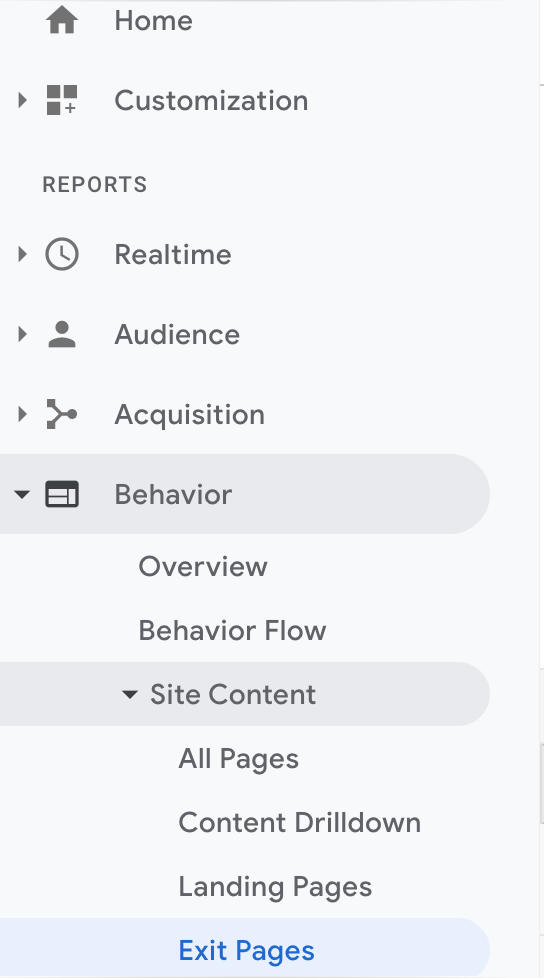The width and height of the screenshot is (544, 978).
Task: Click the Home label in sidebar
Action: (x=153, y=21)
